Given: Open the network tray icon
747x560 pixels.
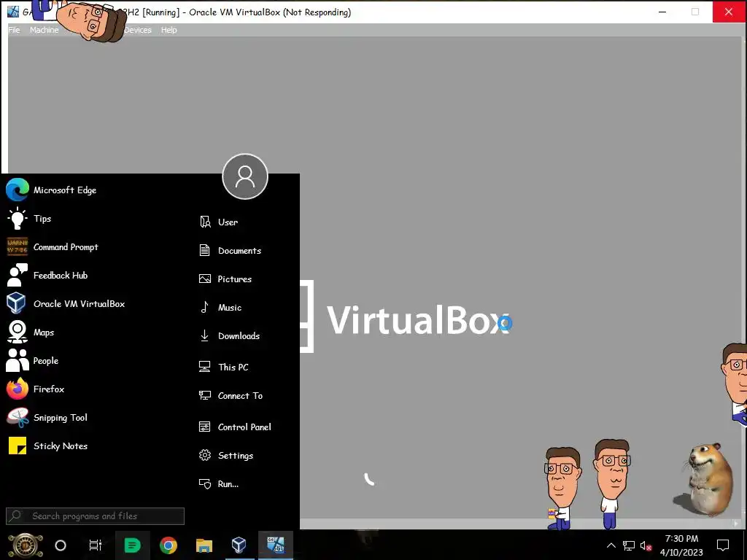Looking at the screenshot, I should coord(629,545).
